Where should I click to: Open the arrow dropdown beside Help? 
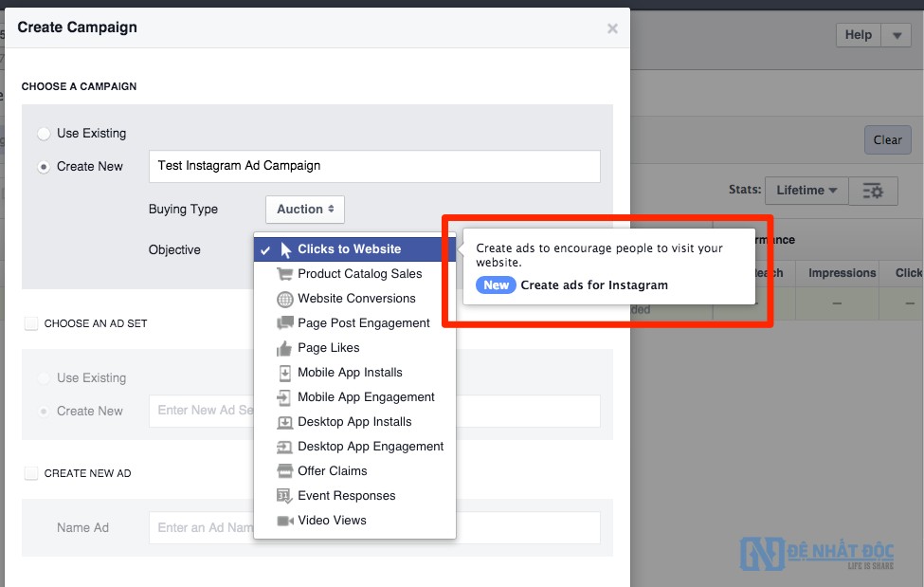point(896,35)
